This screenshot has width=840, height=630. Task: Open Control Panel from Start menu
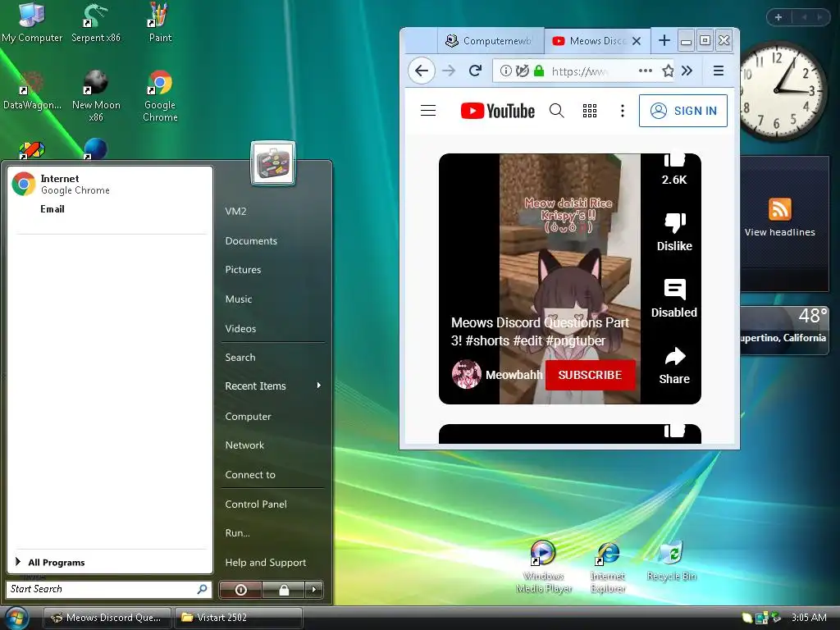256,504
